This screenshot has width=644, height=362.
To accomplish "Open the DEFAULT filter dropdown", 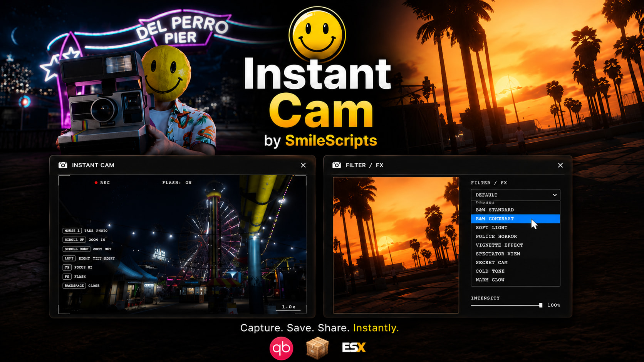I will (515, 195).
